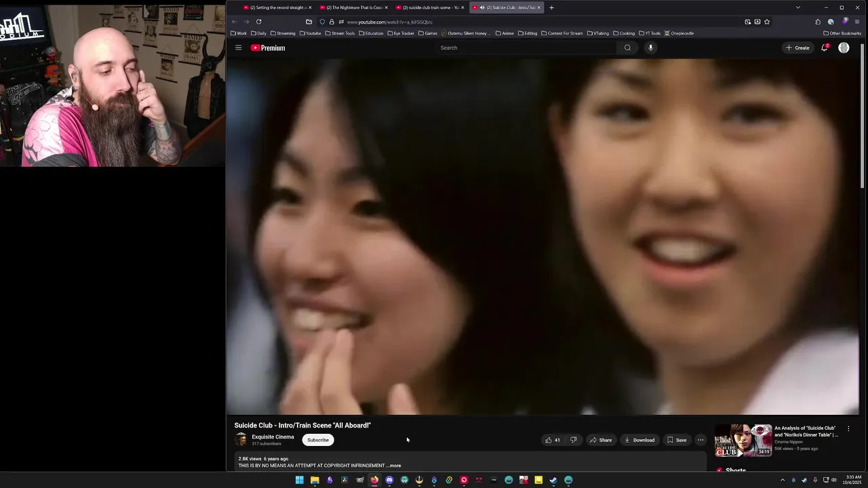
Task: Show hidden system tray icons
Action: pyautogui.click(x=783, y=480)
